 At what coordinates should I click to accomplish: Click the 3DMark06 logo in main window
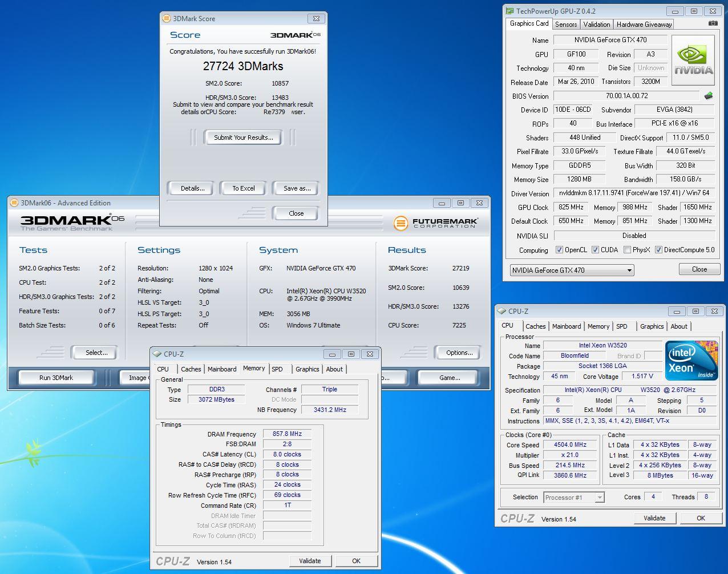coord(72,223)
